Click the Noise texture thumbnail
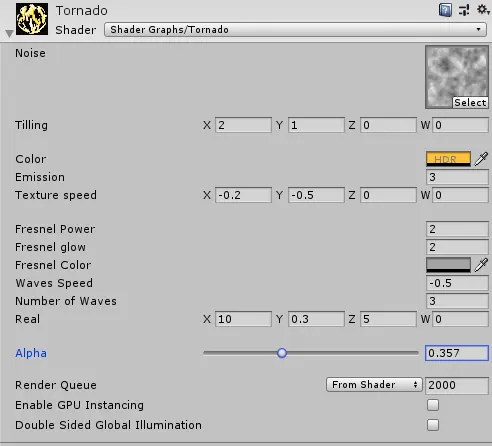 (x=457, y=77)
